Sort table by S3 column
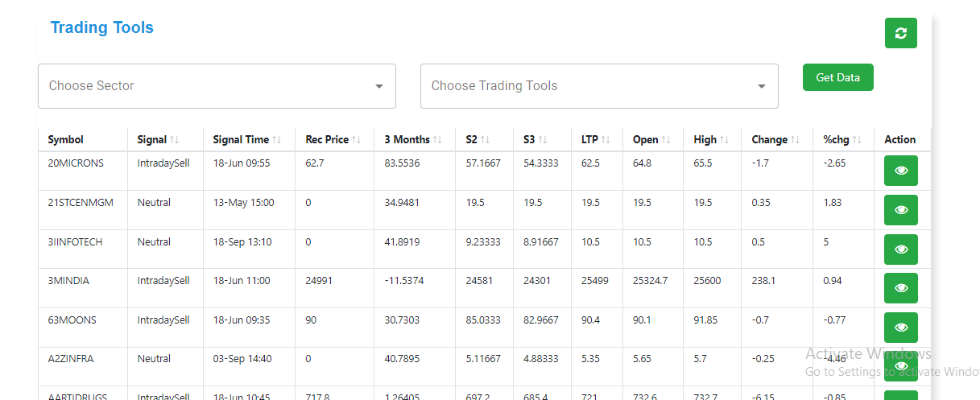Viewport: 980px width, 400px height. pyautogui.click(x=544, y=140)
